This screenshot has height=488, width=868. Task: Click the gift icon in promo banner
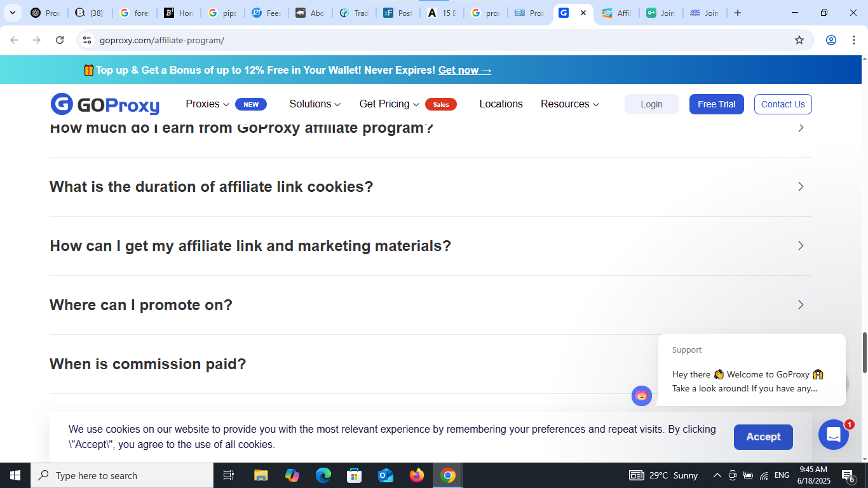(x=89, y=70)
